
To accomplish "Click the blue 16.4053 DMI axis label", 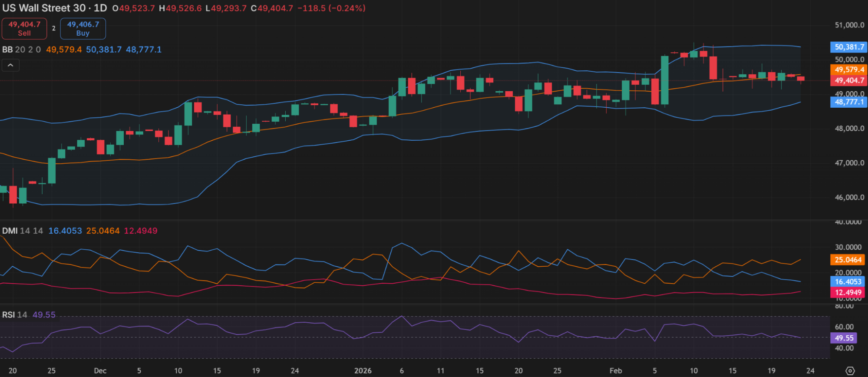I will click(848, 281).
